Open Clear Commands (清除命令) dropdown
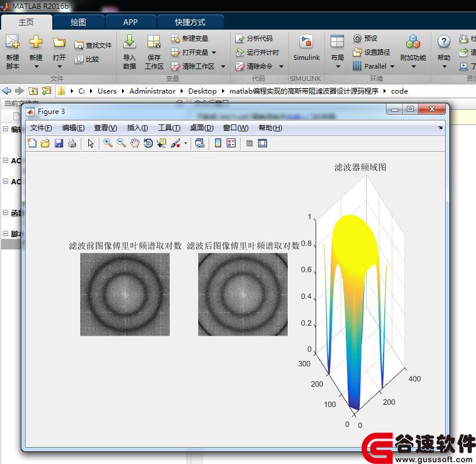The image size is (476, 464). pos(281,66)
